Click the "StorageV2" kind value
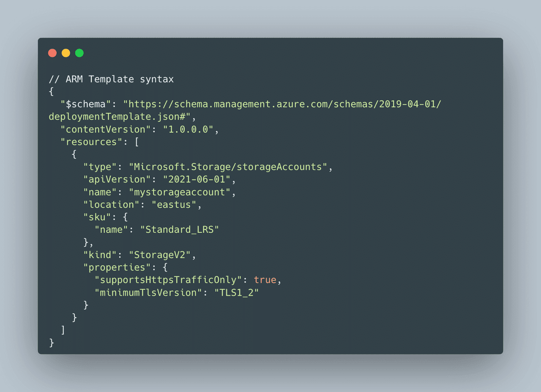This screenshot has width=541, height=392. point(160,255)
